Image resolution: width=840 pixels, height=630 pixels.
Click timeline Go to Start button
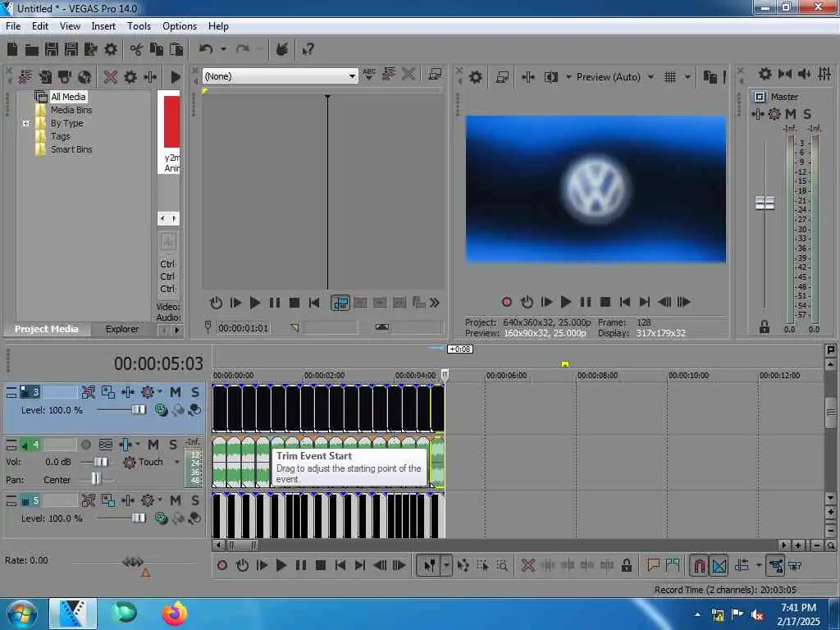pos(340,565)
